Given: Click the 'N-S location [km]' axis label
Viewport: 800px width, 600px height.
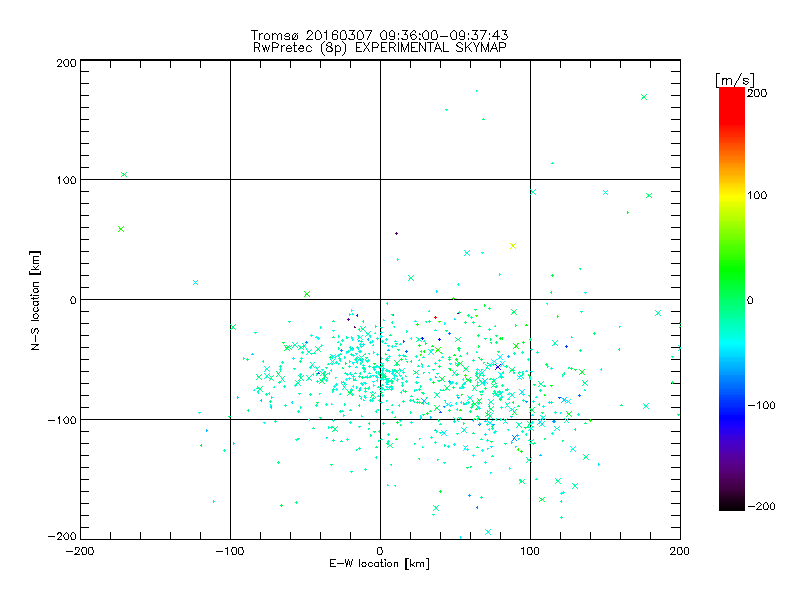Looking at the screenshot, I should point(35,300).
